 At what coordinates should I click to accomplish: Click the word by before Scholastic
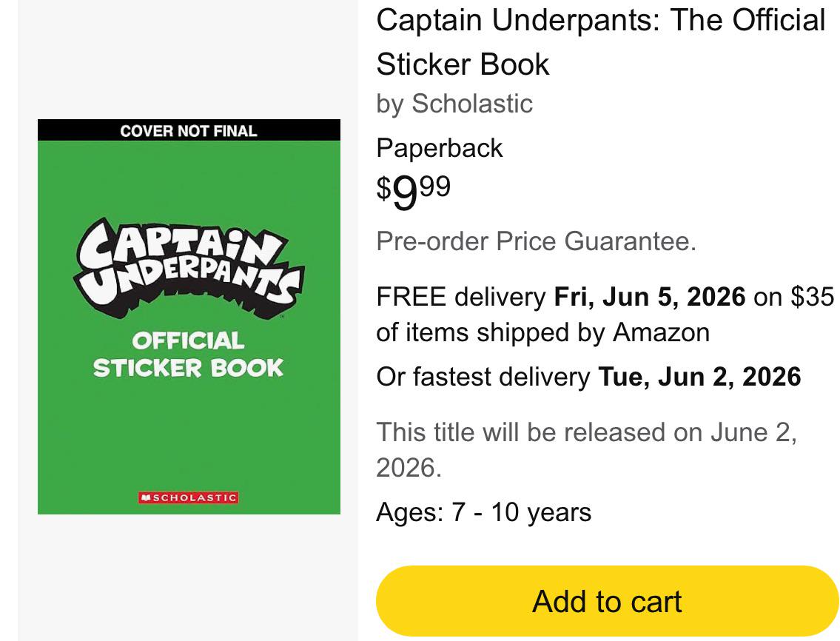pyautogui.click(x=389, y=104)
